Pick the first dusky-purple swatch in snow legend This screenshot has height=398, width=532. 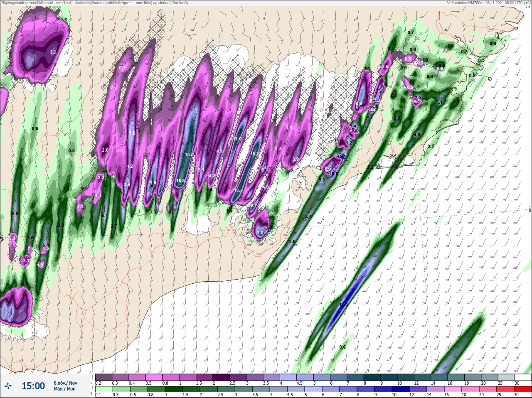103,377
